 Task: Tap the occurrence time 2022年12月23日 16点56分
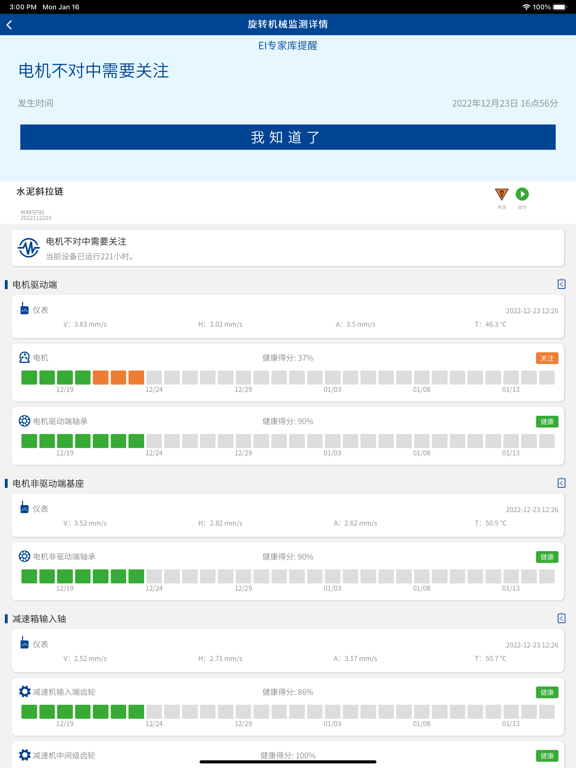(x=504, y=103)
